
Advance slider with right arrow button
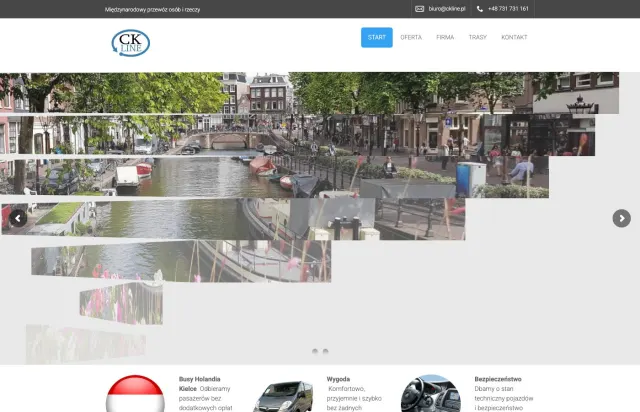tap(622, 218)
